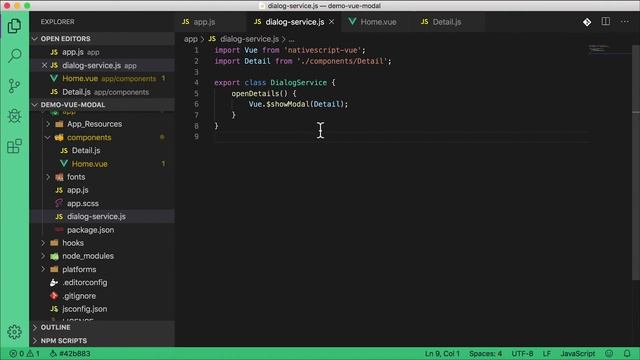
Task: Change language mode via JavaScript status item
Action: point(577,353)
